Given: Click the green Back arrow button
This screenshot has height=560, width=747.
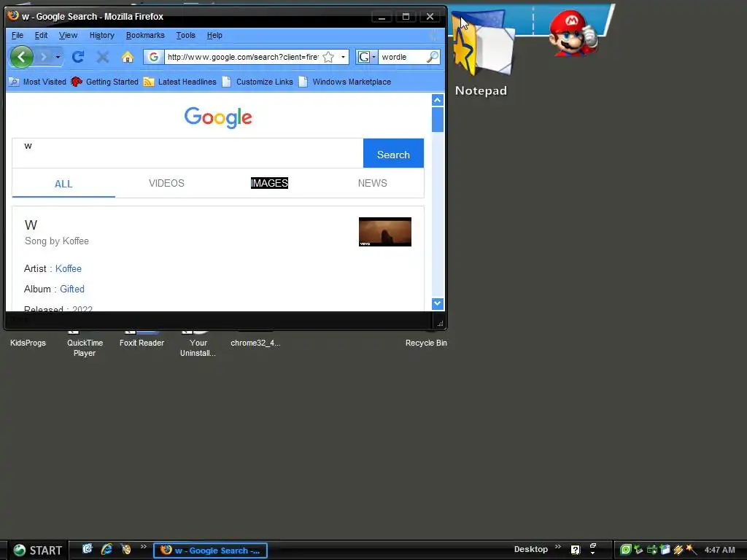Looking at the screenshot, I should 21,57.
